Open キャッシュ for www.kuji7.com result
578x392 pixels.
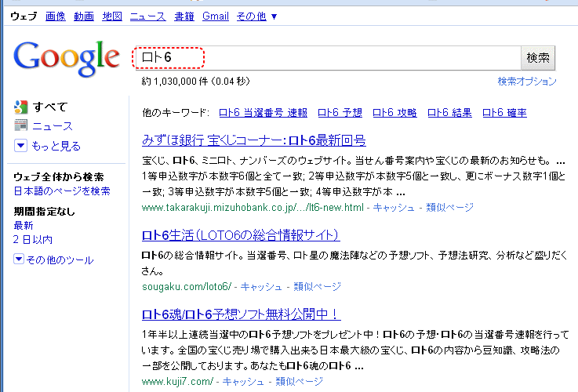click(x=243, y=381)
